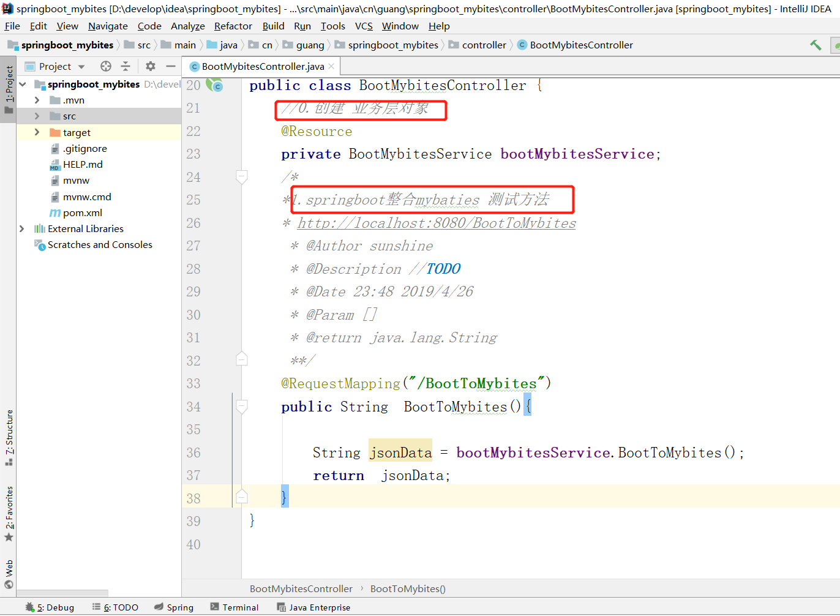Click the target folder icon
The image size is (840, 616).
(54, 132)
